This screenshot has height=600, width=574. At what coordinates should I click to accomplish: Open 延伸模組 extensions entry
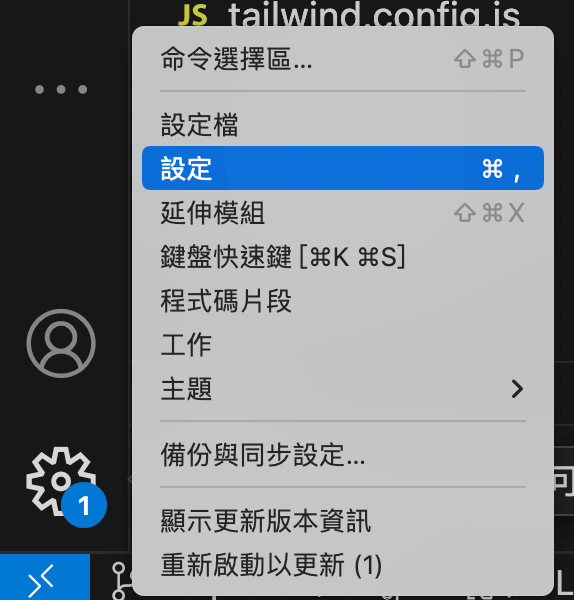(343, 212)
